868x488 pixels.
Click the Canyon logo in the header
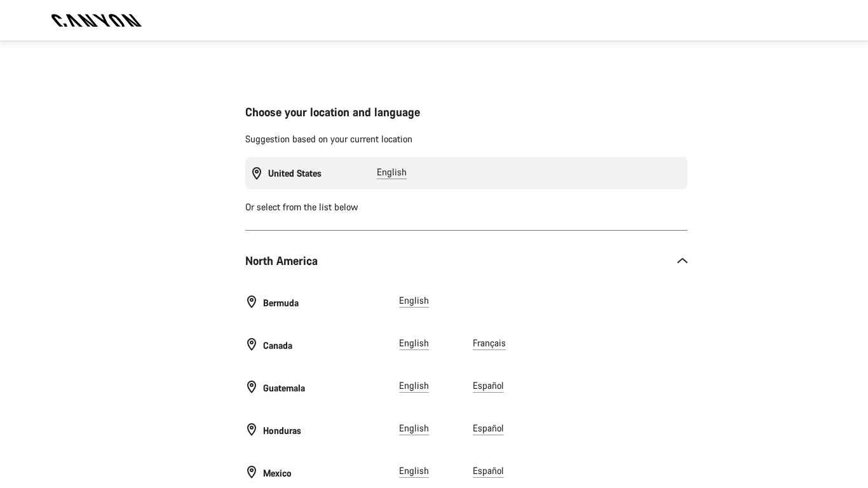[97, 20]
